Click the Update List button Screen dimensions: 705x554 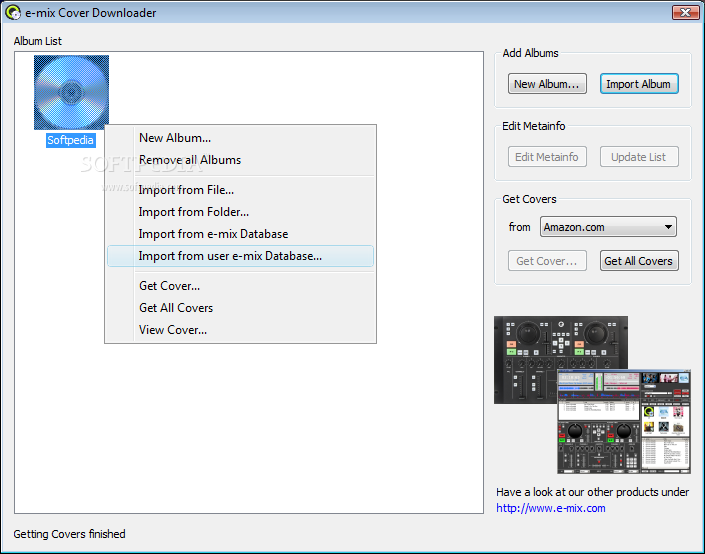[639, 157]
